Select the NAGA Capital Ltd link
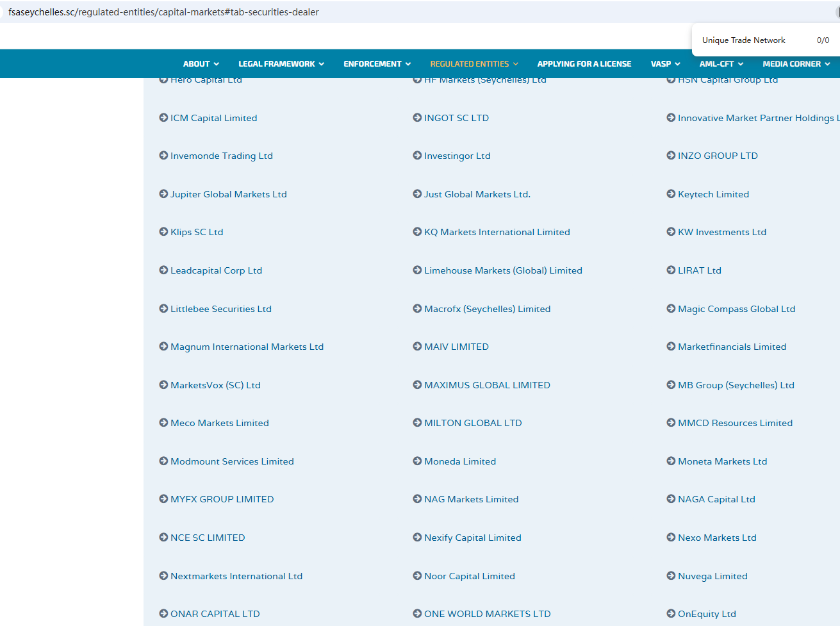The width and height of the screenshot is (840, 626). [x=716, y=499]
